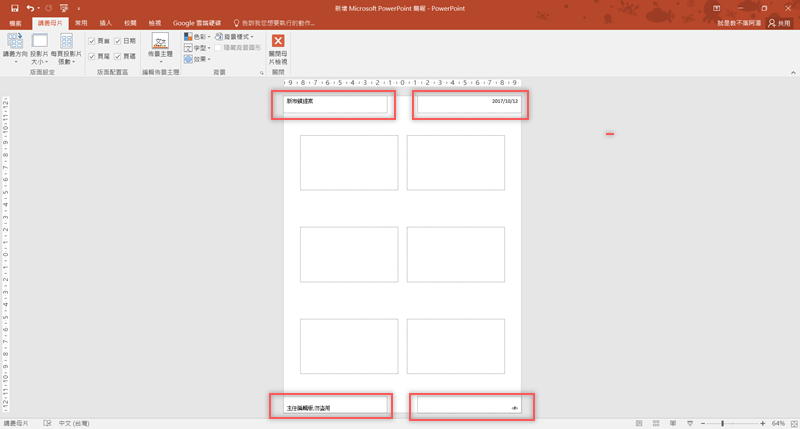Switch to Reading view icon
Viewport: 800px width, 429px height.
(x=673, y=423)
